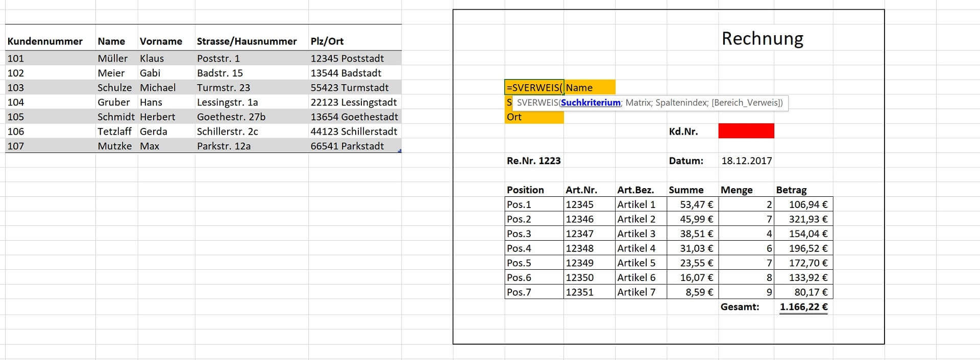Click article number 12350 cell
This screenshot has width=980, height=360.
(x=590, y=277)
